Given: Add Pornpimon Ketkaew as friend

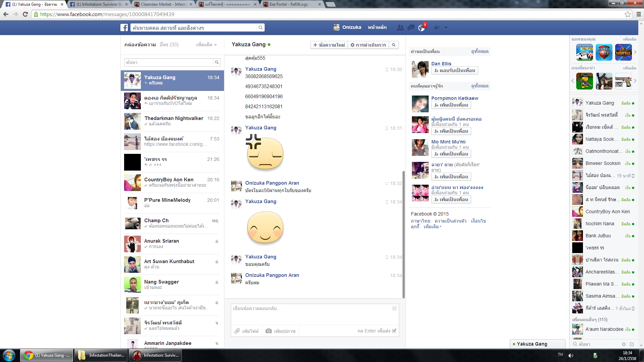Looking at the screenshot, I should 451,105.
